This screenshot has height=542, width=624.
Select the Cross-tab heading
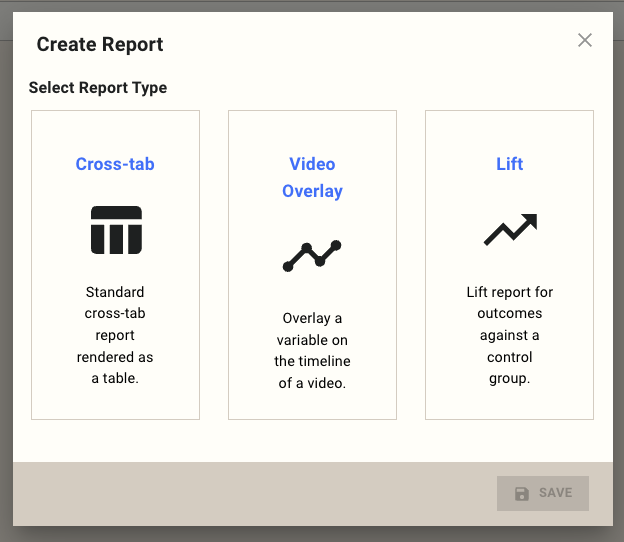(115, 164)
